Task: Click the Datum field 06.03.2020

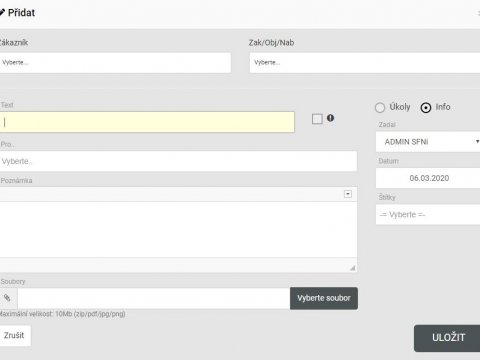Action: (x=428, y=178)
